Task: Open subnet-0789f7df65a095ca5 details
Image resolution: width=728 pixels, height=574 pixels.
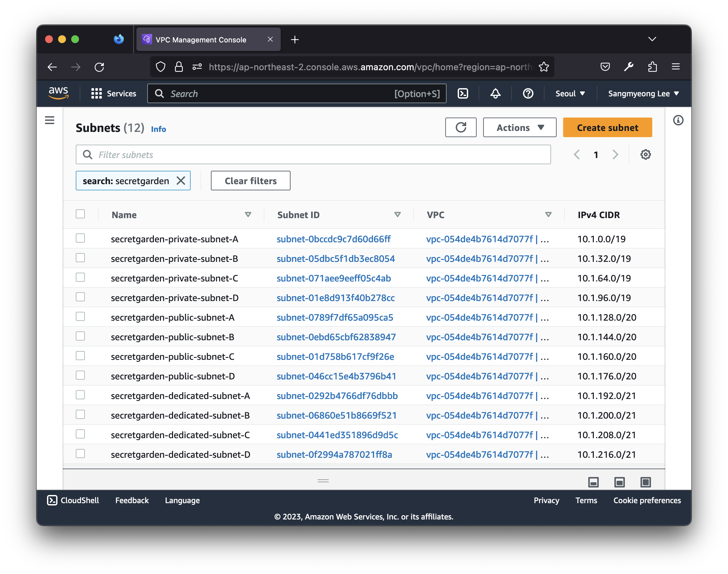Action: coord(335,317)
